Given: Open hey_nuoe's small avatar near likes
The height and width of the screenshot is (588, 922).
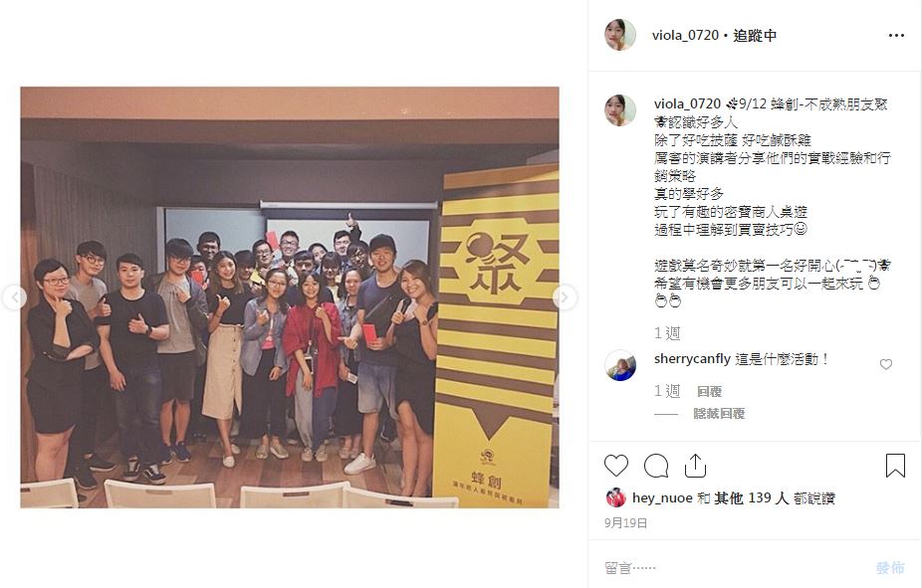Looking at the screenshot, I should point(615,498).
